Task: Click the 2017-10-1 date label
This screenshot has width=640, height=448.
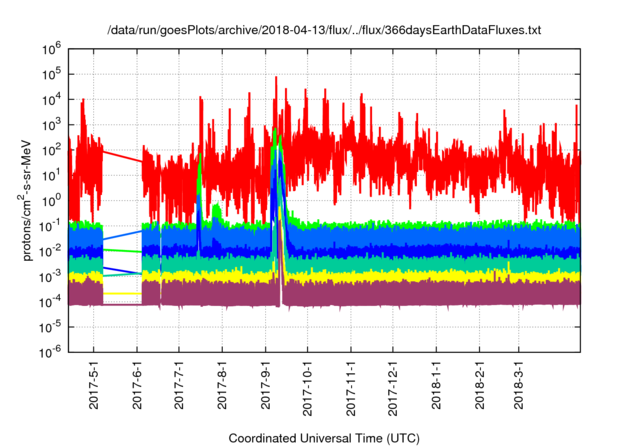Action: tap(307, 388)
